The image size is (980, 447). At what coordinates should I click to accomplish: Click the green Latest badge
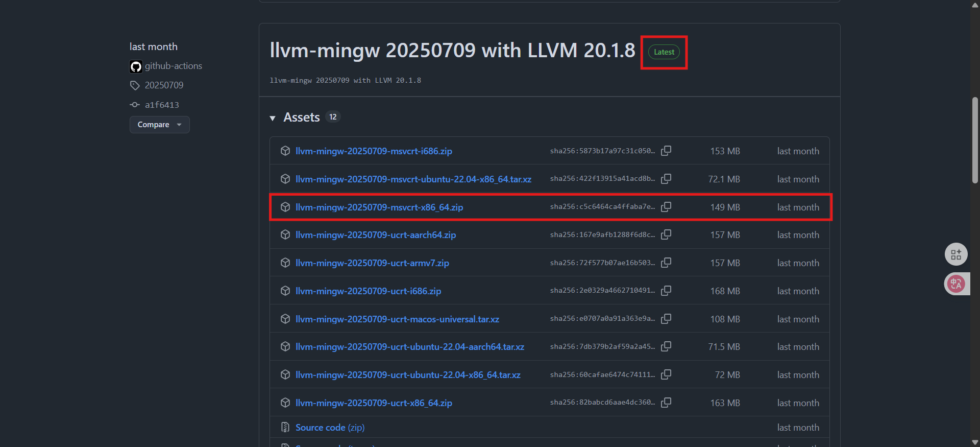point(664,52)
